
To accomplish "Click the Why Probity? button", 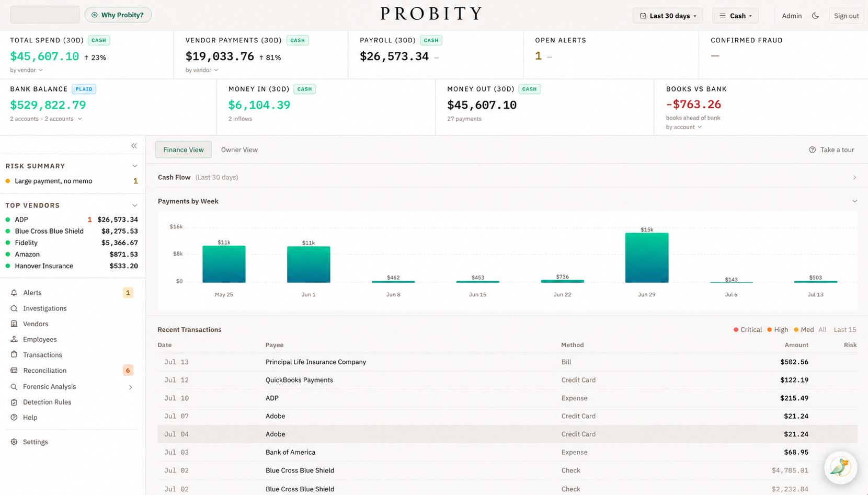I will click(x=118, y=15).
